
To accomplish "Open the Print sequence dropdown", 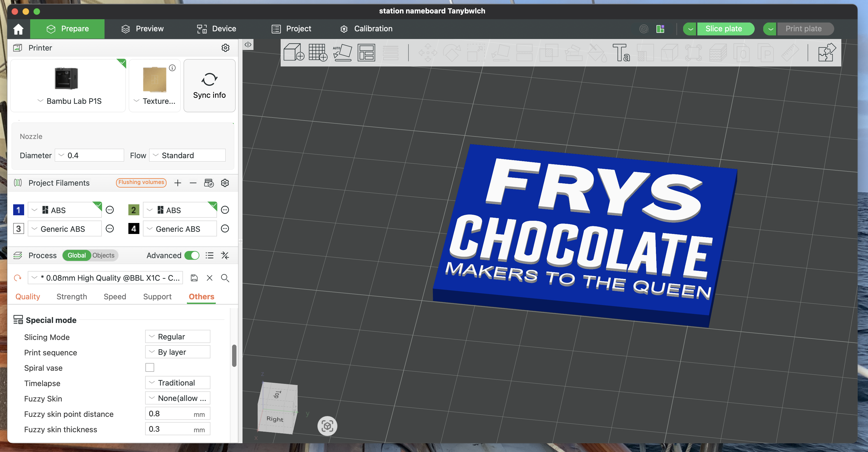I will 177,352.
